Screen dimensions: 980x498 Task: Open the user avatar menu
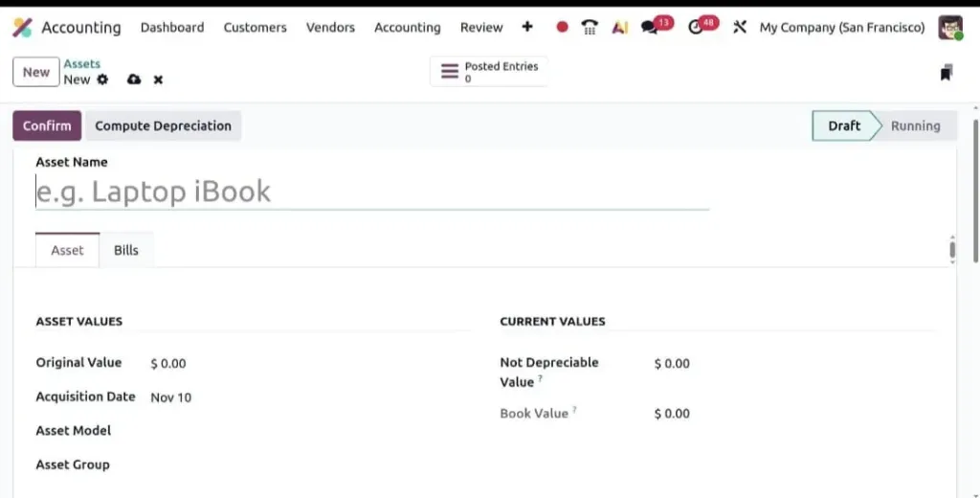point(950,27)
